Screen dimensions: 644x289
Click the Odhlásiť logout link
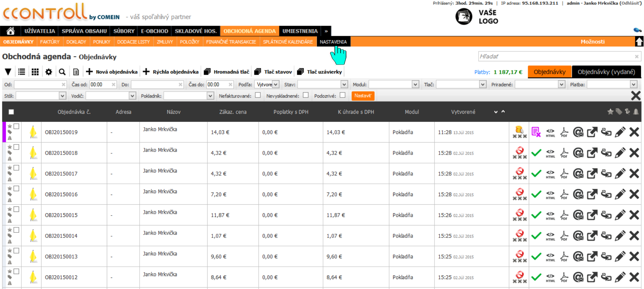(x=630, y=3)
